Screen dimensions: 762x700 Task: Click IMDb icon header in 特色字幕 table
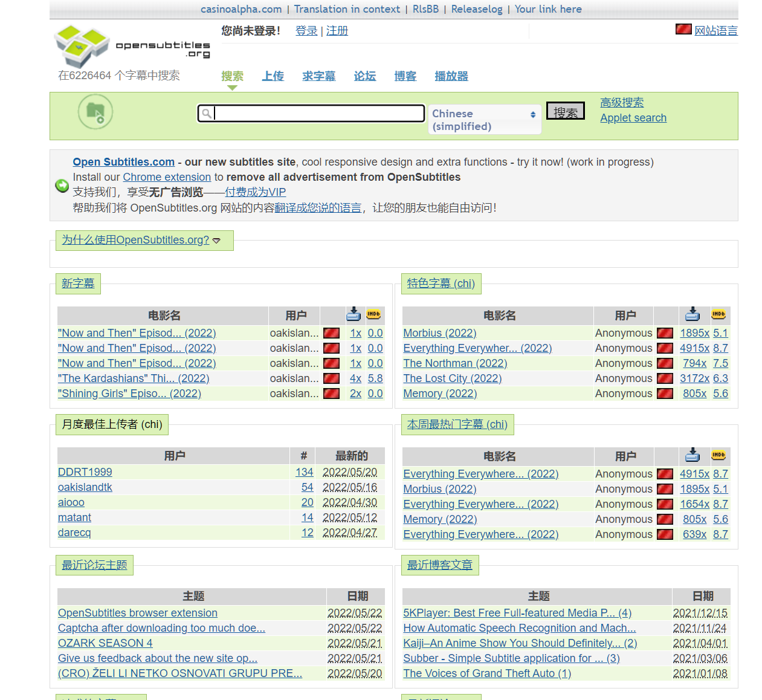718,314
